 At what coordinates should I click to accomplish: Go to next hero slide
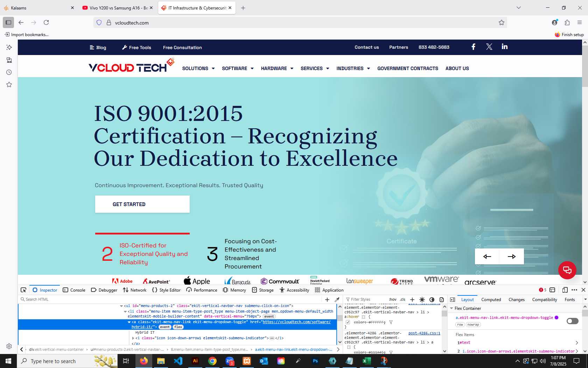511,256
